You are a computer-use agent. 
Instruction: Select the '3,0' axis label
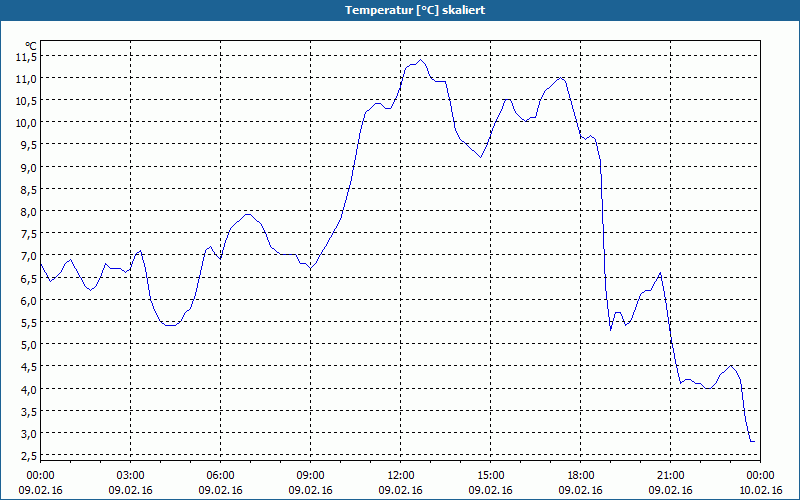pyautogui.click(x=28, y=434)
